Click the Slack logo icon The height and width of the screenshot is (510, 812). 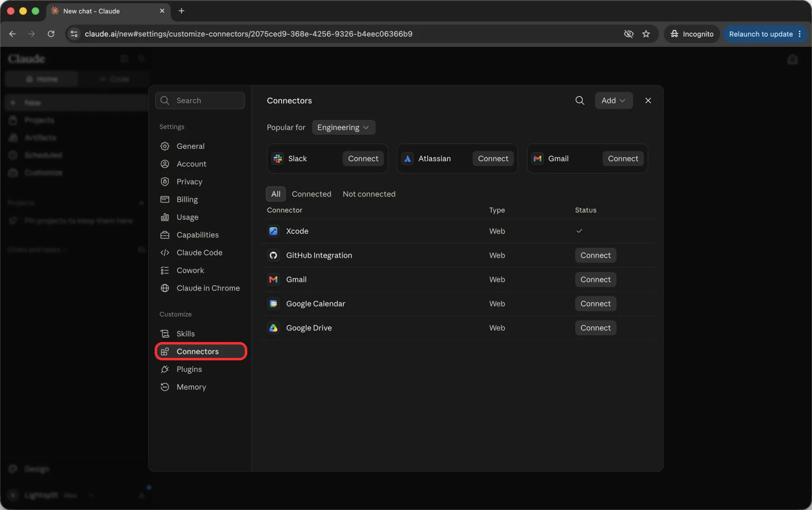click(278, 158)
